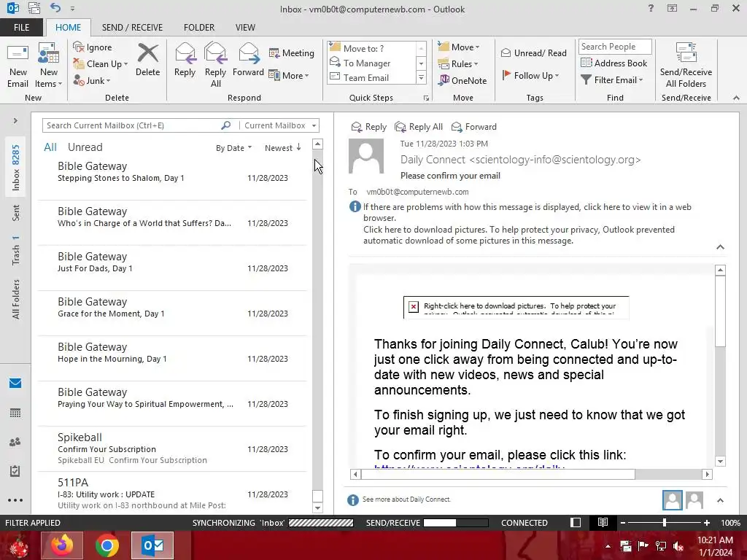
Task: Open Filter Email dropdown
Action: (612, 80)
